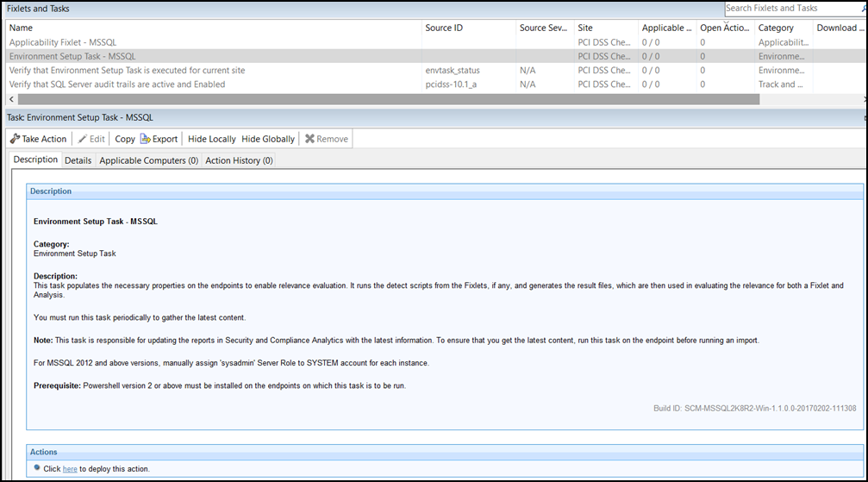Click the 'Task: Environment Setup Task - MSSQL' title bar
868x482 pixels.
(435, 117)
